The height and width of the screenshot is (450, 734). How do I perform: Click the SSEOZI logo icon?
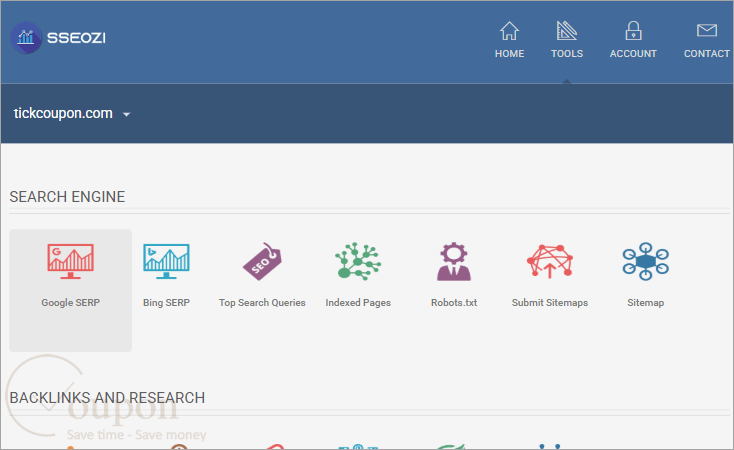pos(26,37)
